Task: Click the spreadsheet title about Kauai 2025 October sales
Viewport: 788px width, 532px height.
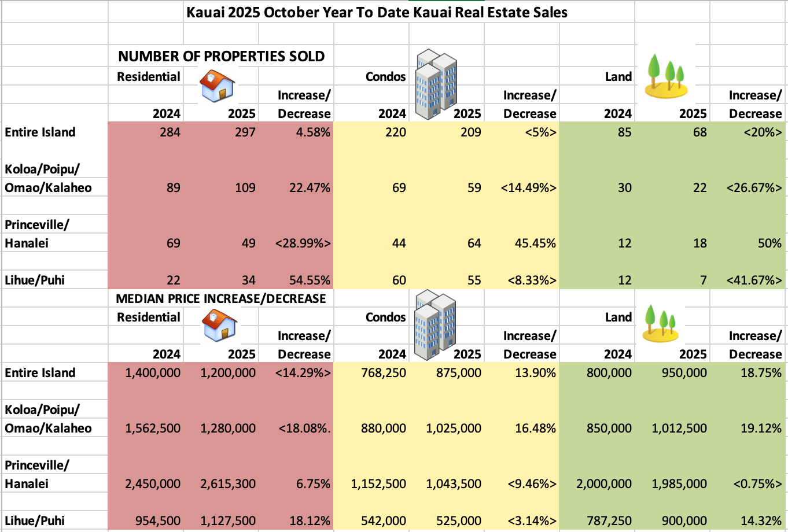Action: tap(377, 13)
